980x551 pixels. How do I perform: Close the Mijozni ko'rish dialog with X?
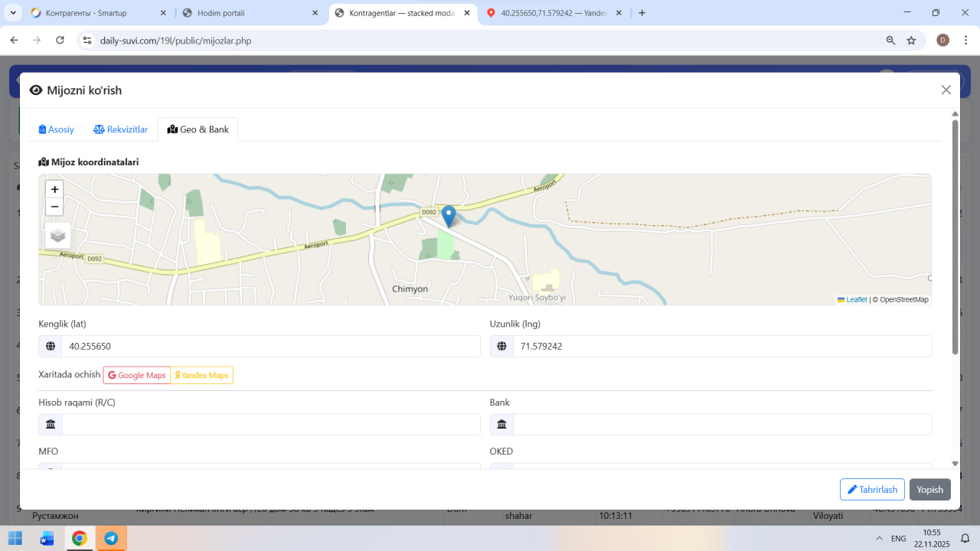pyautogui.click(x=946, y=90)
